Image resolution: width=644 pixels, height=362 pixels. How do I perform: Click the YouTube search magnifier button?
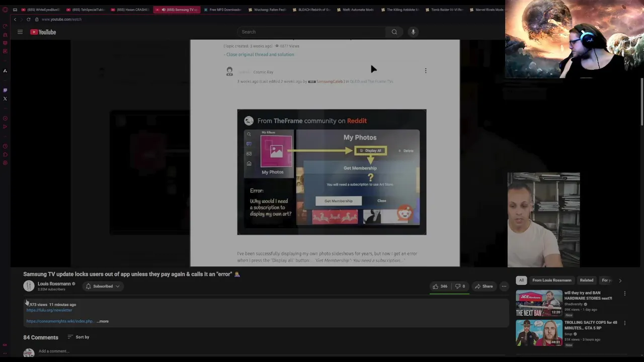pos(394,32)
